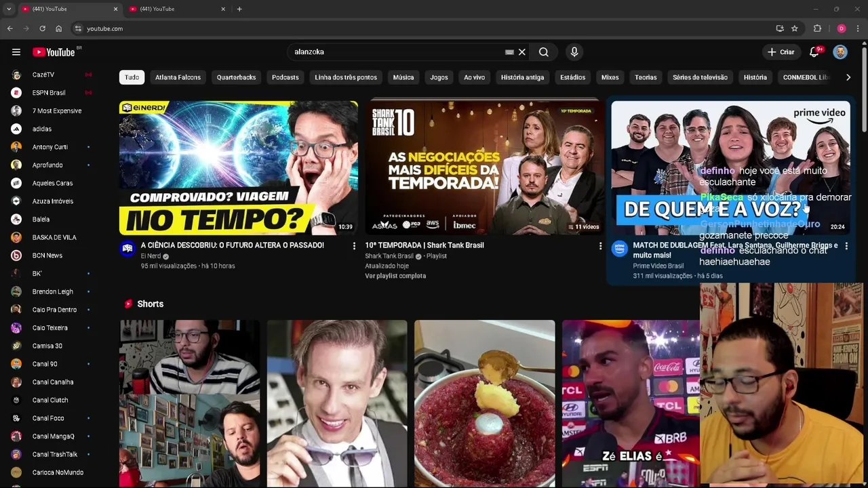Open 7 Most Expensive channel in sidebar
This screenshot has height=488, width=868.
(52, 110)
